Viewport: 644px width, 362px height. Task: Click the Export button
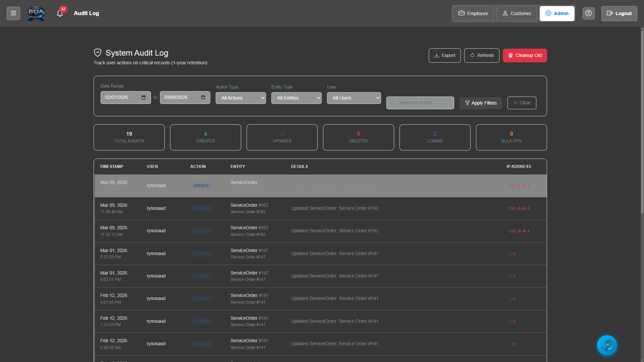pos(444,55)
